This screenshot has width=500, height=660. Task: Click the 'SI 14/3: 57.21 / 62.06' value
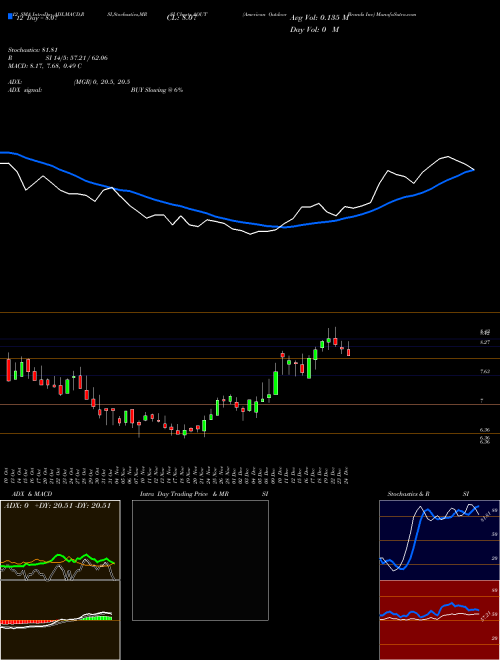(77, 58)
